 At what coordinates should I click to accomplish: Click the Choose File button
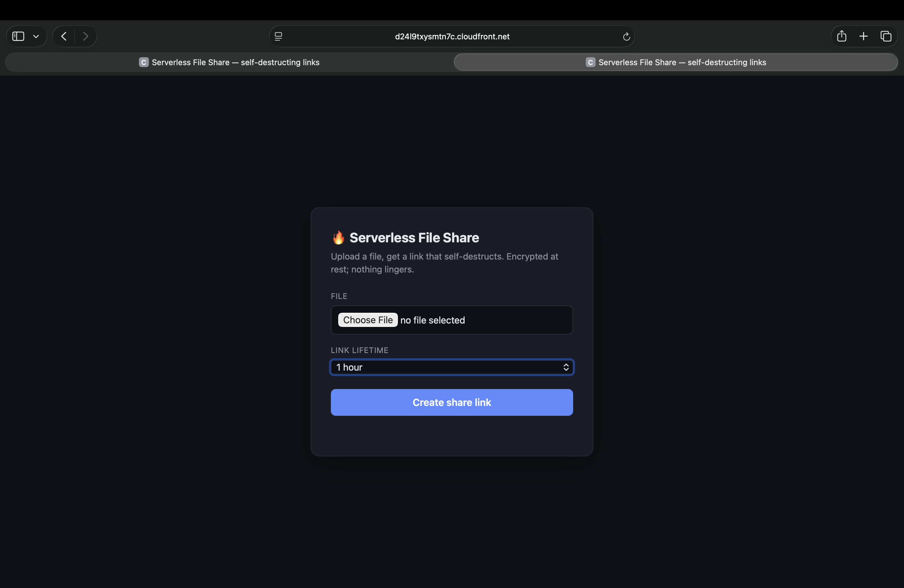(x=368, y=320)
